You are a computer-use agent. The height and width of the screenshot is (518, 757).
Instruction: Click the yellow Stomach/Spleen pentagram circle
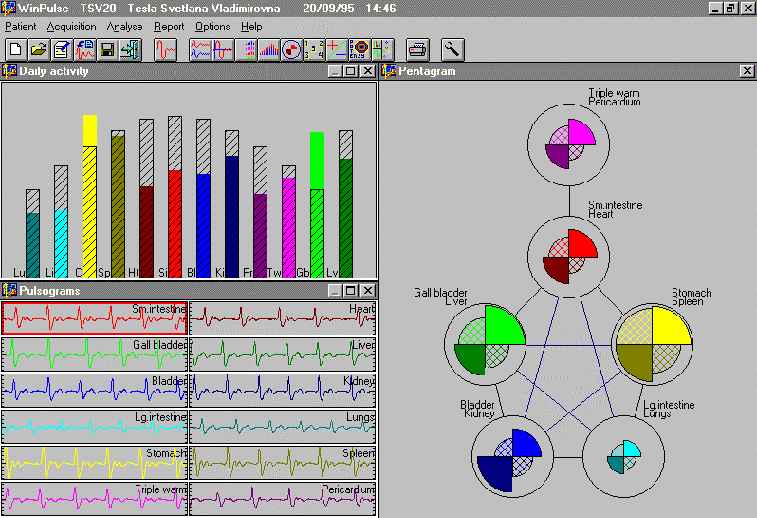click(x=652, y=344)
